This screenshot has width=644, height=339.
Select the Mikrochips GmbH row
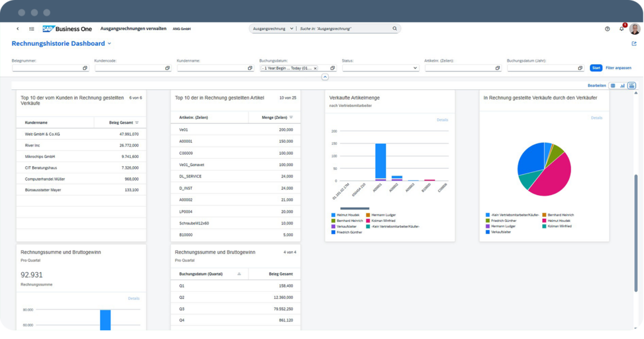coord(81,157)
